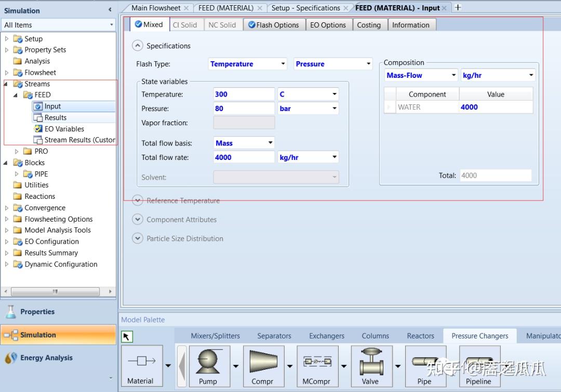The image size is (561, 392).
Task: Select the MCompr block icon
Action: pos(317,362)
